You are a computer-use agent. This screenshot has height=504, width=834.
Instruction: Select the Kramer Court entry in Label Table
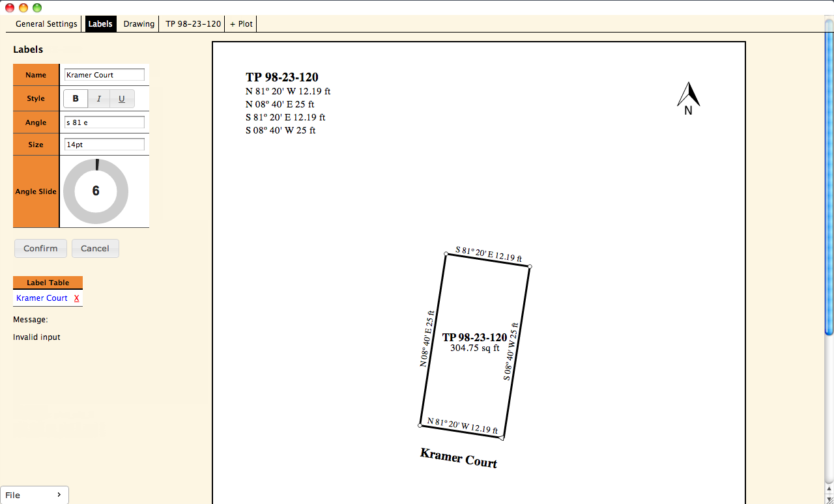pos(41,298)
